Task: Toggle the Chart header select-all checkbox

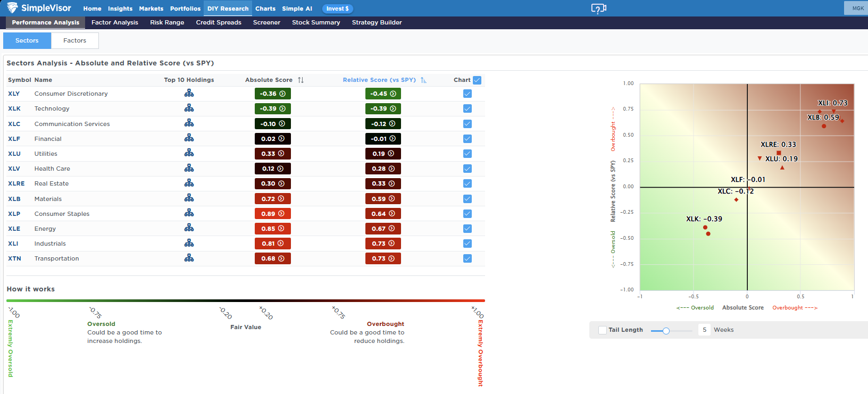Action: point(477,80)
